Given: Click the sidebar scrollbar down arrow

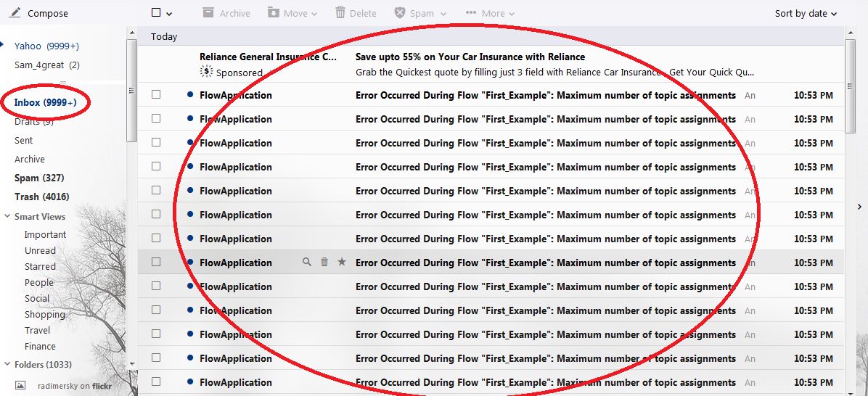Looking at the screenshot, I should (x=131, y=363).
